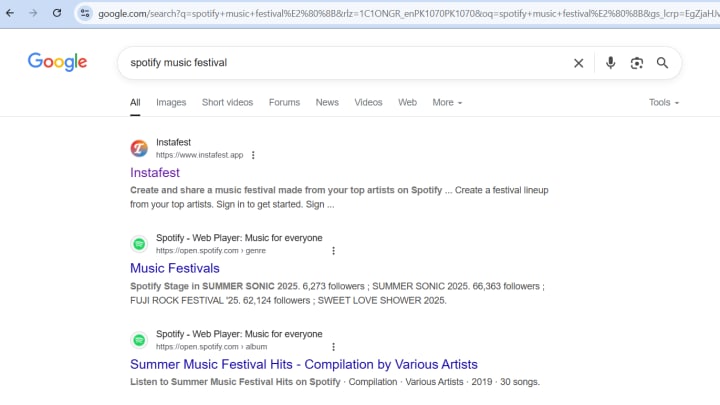Image resolution: width=720 pixels, height=405 pixels.
Task: Click the SUMMER SONIC 2025 followers snippet
Action: point(337,293)
